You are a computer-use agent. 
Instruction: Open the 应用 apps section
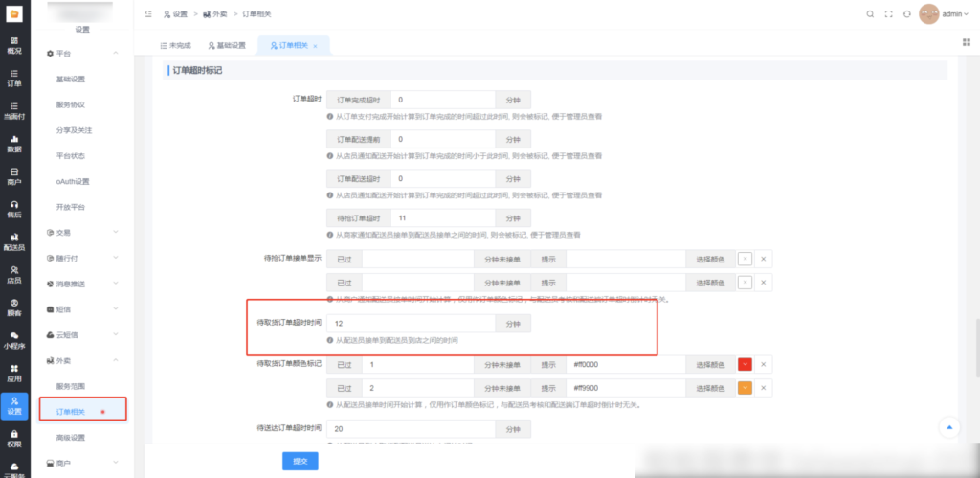pos(14,373)
